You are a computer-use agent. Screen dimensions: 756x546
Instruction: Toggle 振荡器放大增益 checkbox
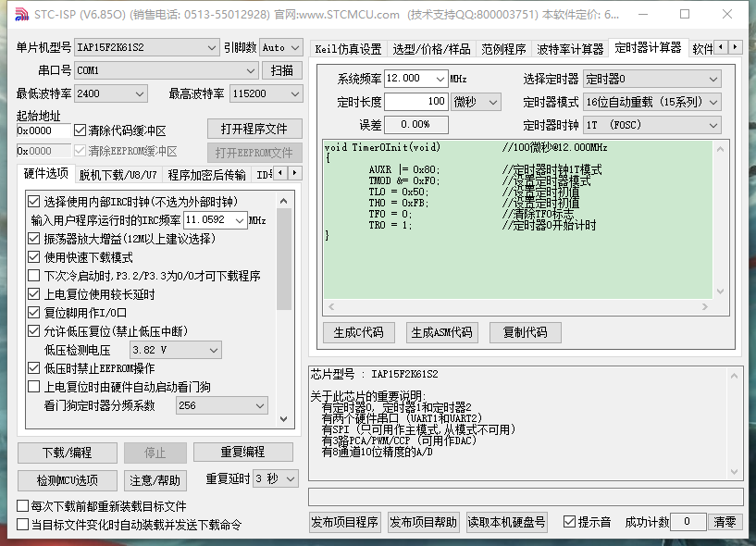[x=33, y=238]
